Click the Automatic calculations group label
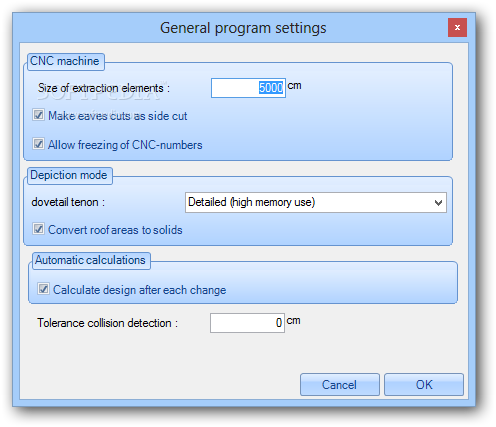The height and width of the screenshot is (427, 496). pos(90,260)
